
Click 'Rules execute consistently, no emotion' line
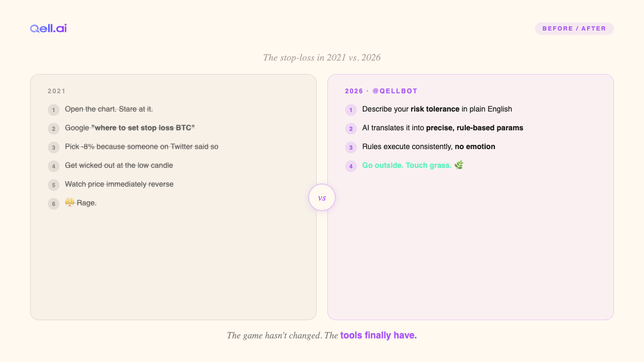(x=428, y=147)
